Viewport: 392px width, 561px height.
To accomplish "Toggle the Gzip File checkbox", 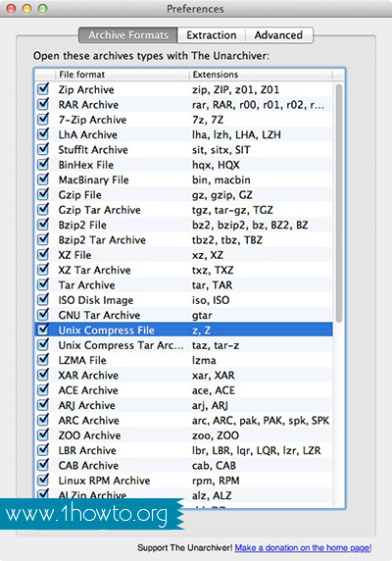I will click(x=43, y=194).
